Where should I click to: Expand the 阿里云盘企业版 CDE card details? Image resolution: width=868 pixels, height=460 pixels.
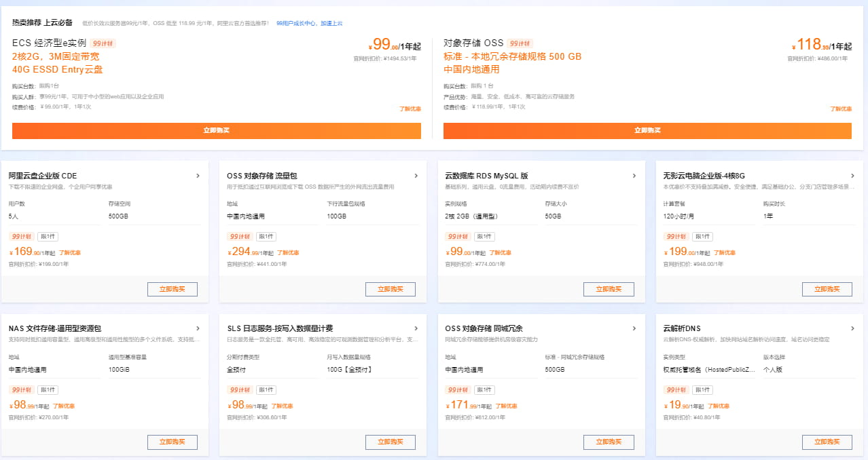pos(198,175)
